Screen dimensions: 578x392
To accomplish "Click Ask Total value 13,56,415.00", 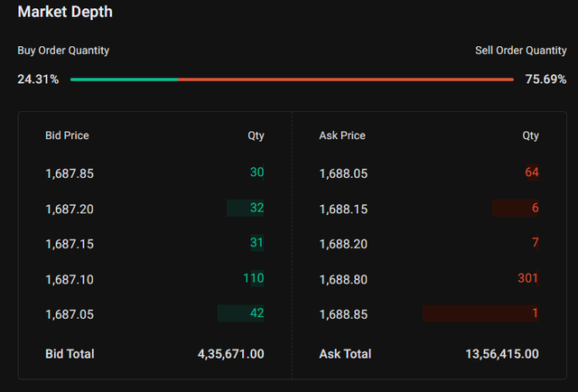I will [x=502, y=354].
